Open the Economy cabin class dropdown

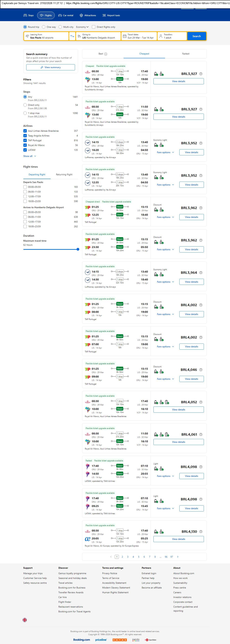[82, 27]
